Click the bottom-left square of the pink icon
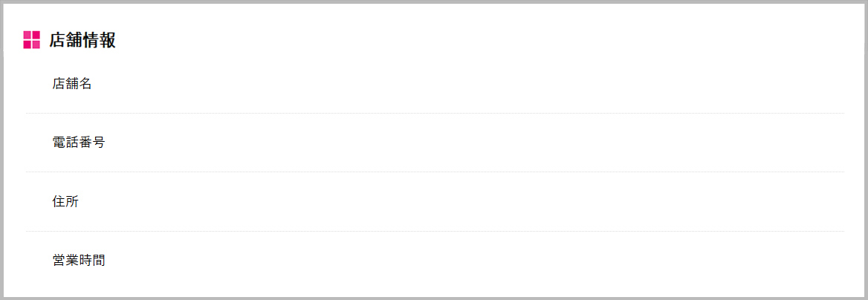 (x=27, y=45)
